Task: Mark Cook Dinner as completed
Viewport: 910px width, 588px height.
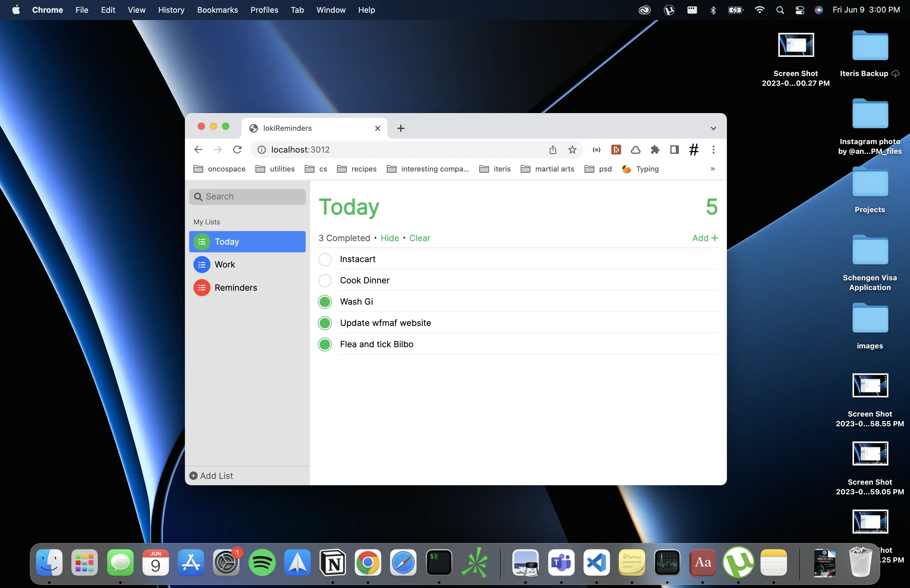Action: coord(325,281)
